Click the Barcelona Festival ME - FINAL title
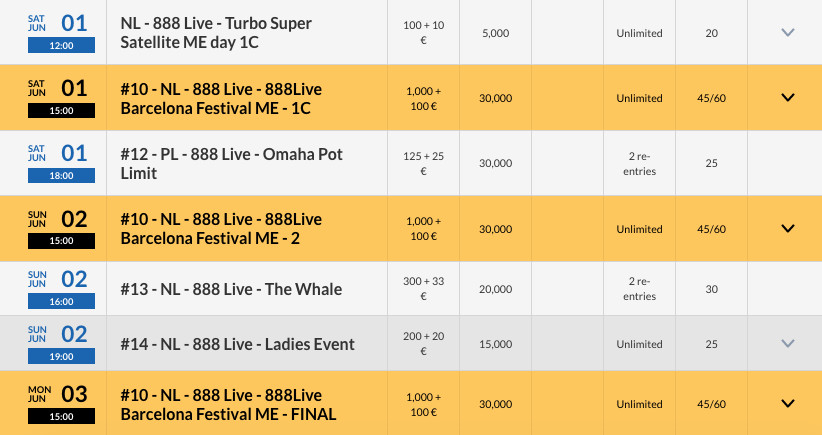822x435 pixels. click(x=228, y=405)
